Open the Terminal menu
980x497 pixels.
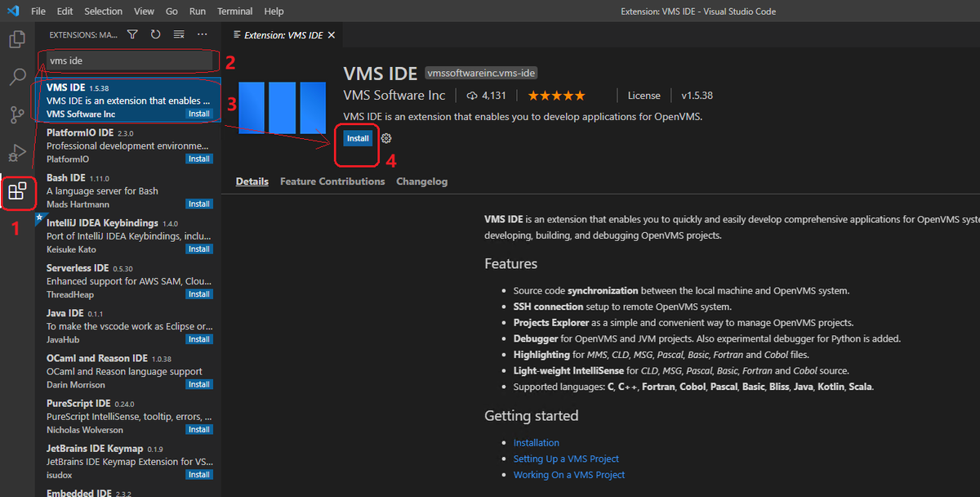pyautogui.click(x=234, y=11)
